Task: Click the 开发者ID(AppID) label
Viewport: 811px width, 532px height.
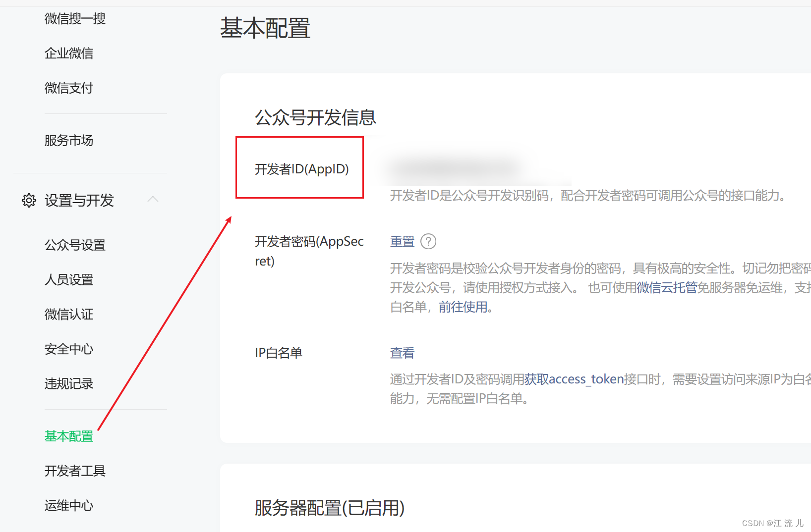Action: pyautogui.click(x=302, y=169)
